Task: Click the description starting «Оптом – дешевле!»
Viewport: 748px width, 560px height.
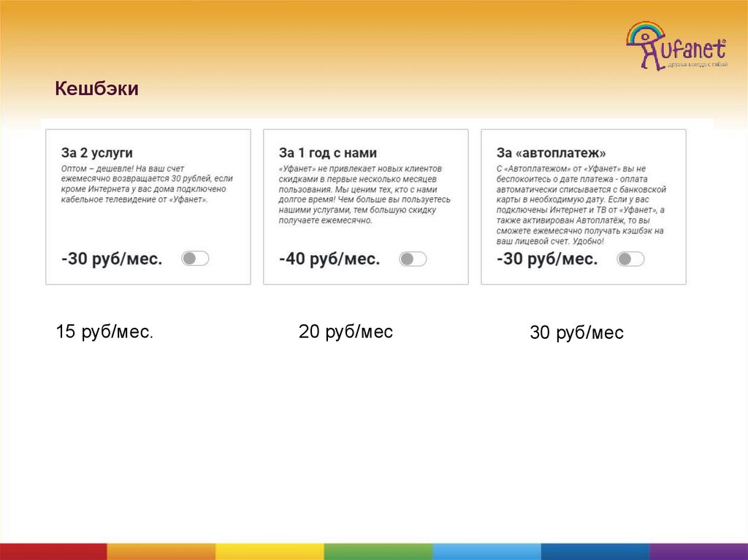Action: click(147, 184)
